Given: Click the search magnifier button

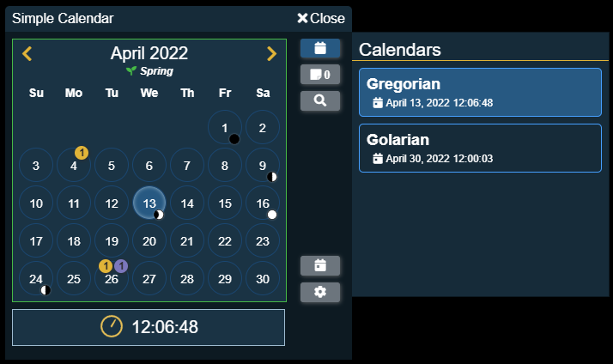Looking at the screenshot, I should (x=320, y=101).
